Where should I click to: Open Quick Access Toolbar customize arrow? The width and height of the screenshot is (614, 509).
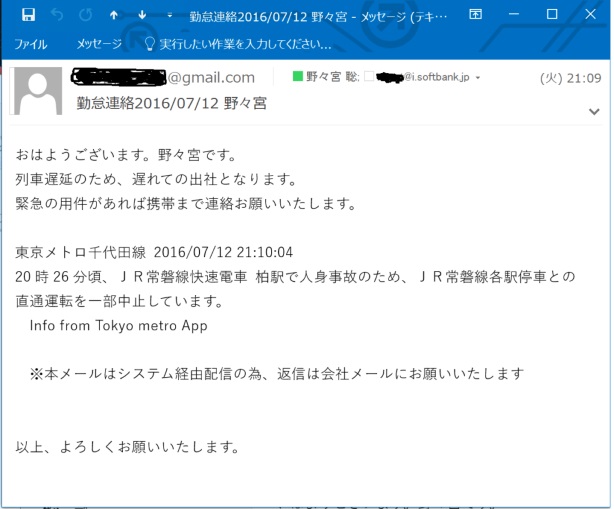coord(170,15)
